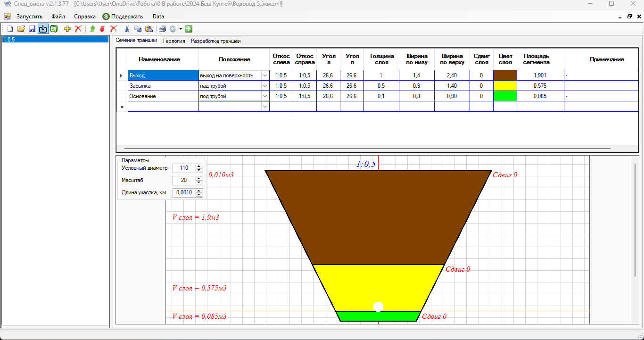
Task: Click the Поддержать button in the menu bar
Action: click(123, 17)
